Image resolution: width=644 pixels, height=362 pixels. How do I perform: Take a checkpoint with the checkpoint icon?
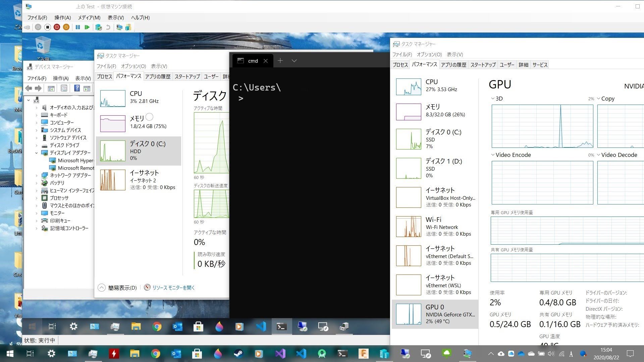(98, 27)
